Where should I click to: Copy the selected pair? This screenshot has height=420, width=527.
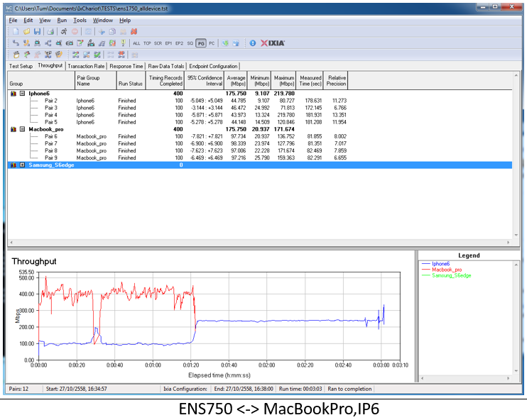112,31
